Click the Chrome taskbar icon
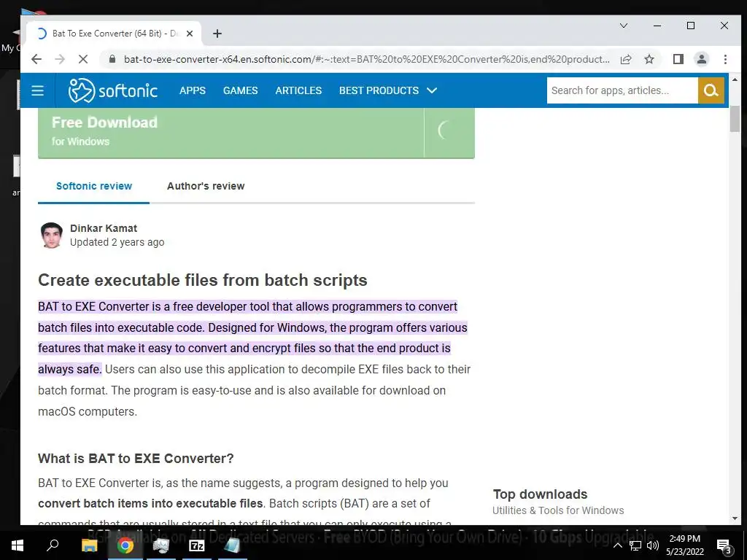This screenshot has width=747, height=560. coord(125,545)
